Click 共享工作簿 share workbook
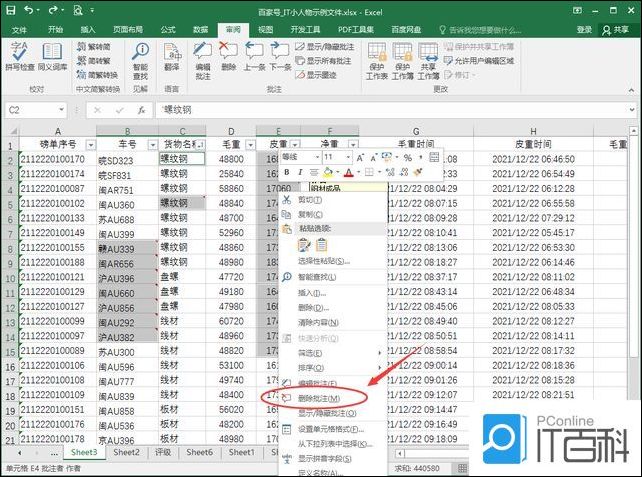642x477 pixels. (428, 61)
